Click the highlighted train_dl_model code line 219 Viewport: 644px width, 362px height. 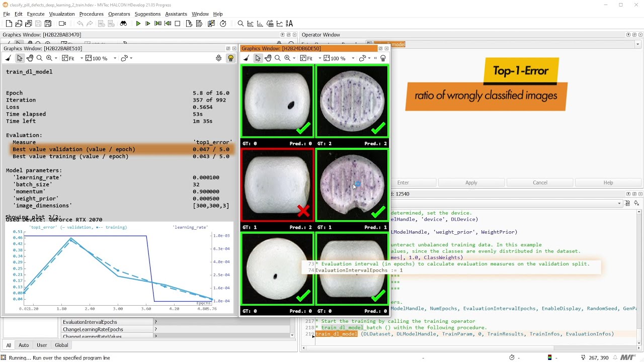point(464,334)
